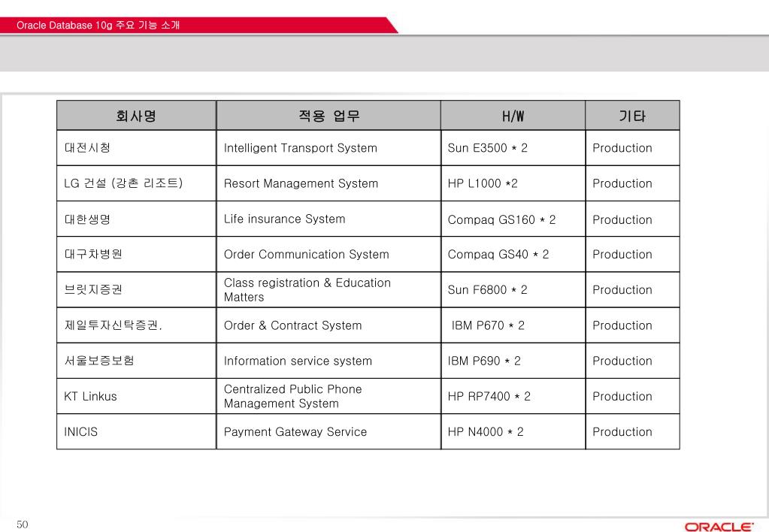The width and height of the screenshot is (769, 532).
Task: Select 'Centralized Public Phone Management System' cell
Action: (x=328, y=396)
